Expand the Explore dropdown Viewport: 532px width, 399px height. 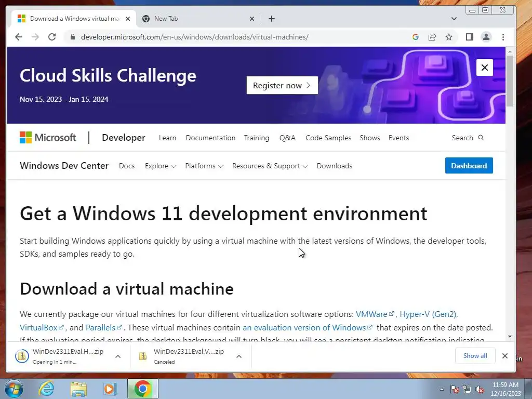click(160, 166)
